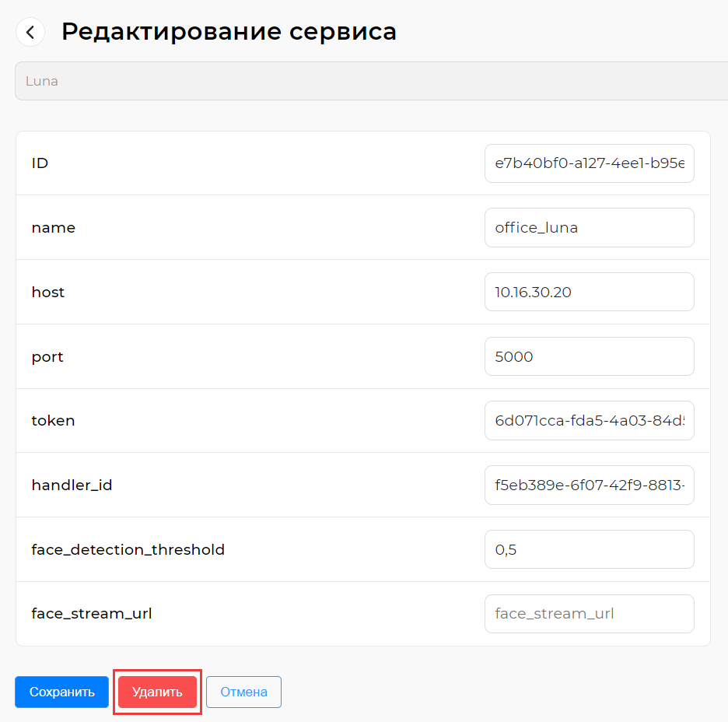Click into the handler_id input field
Image resolution: width=728 pixels, height=722 pixels.
tap(590, 485)
